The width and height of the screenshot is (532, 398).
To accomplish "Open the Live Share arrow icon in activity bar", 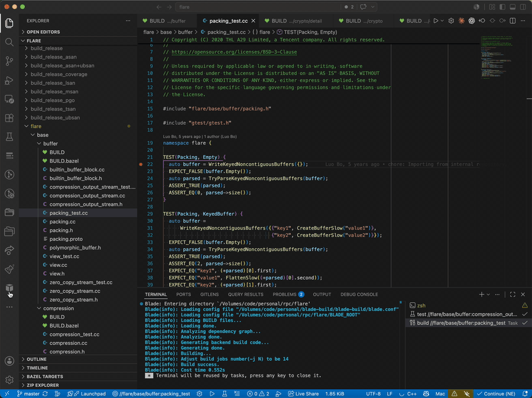I will pyautogui.click(x=9, y=250).
